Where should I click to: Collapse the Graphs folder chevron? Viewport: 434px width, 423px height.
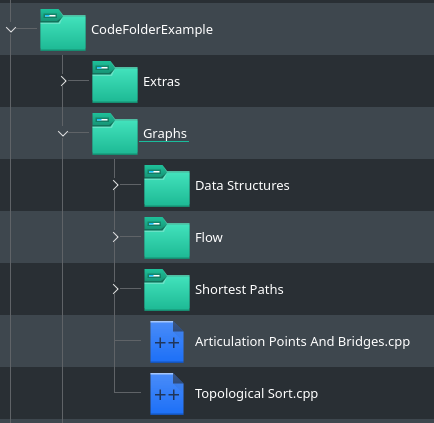click(x=63, y=134)
